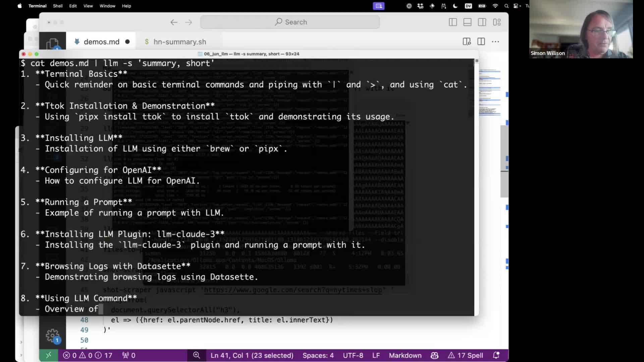Change indentation Spaces: 4

click(318, 355)
